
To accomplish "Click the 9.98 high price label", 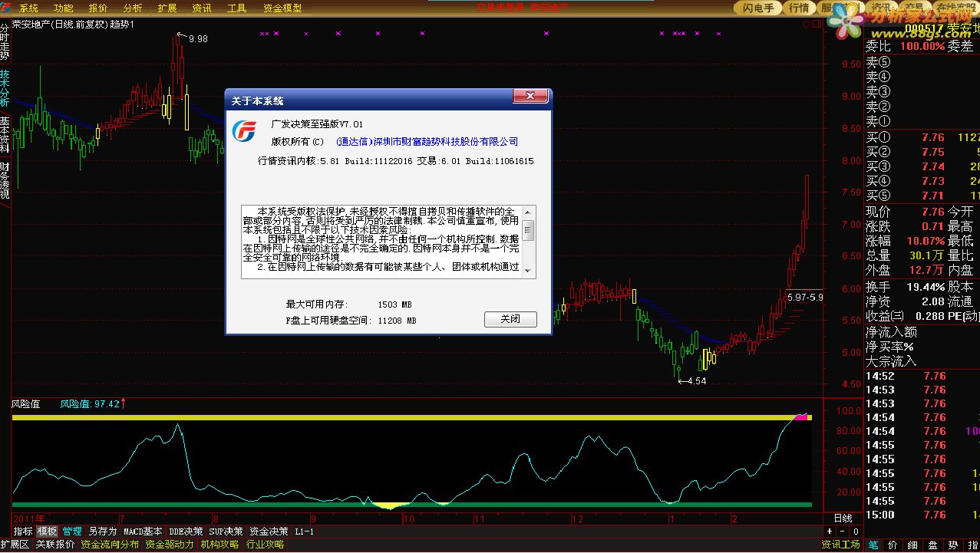I will 198,38.
